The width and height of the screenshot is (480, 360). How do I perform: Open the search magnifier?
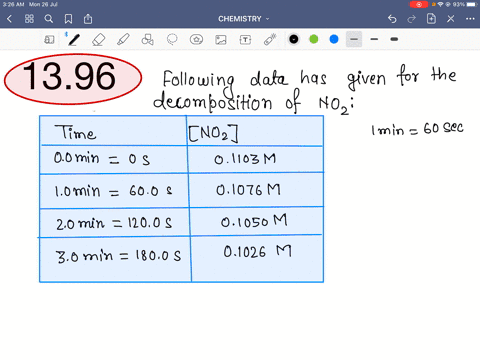tap(49, 19)
